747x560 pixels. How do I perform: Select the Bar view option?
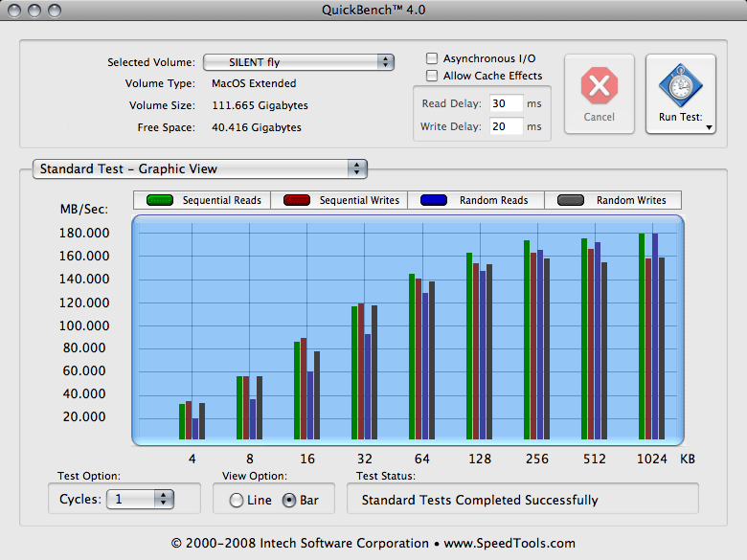pos(289,500)
